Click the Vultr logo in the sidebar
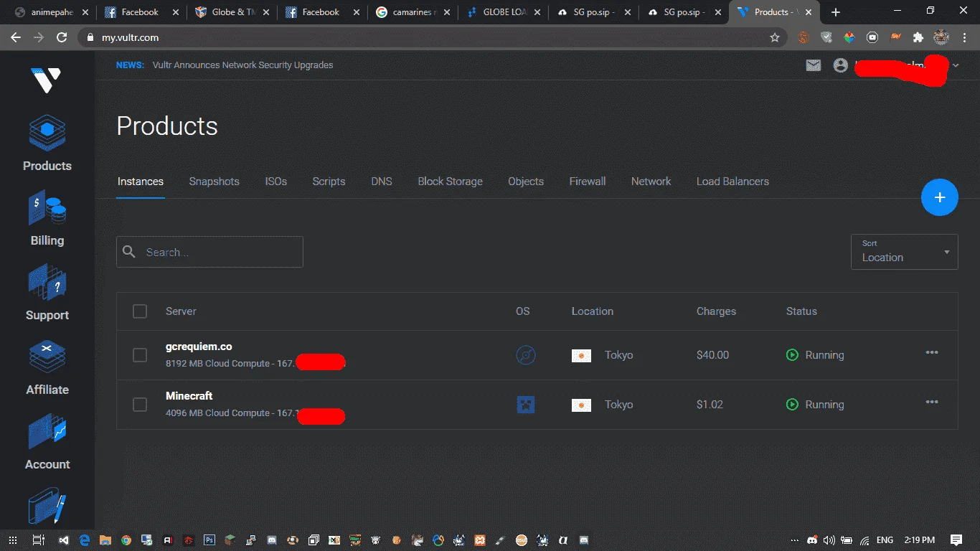 click(46, 80)
